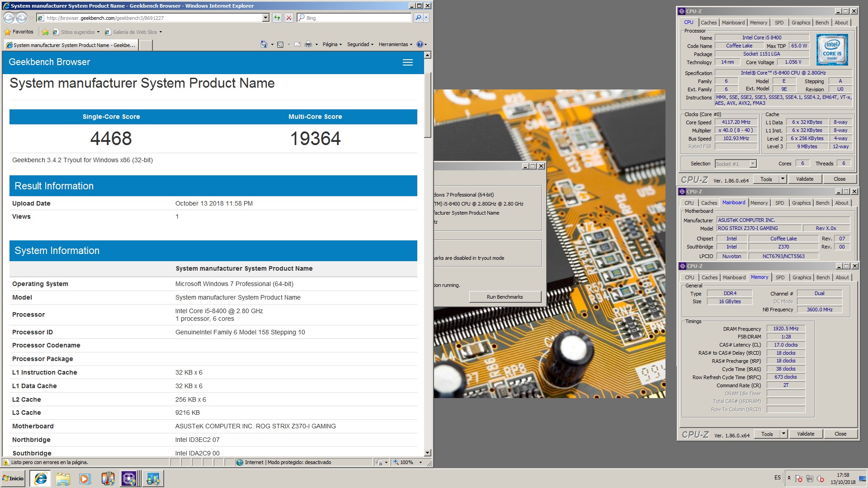Click Tools button in top CPU-Z window
The image size is (868, 488).
766,179
